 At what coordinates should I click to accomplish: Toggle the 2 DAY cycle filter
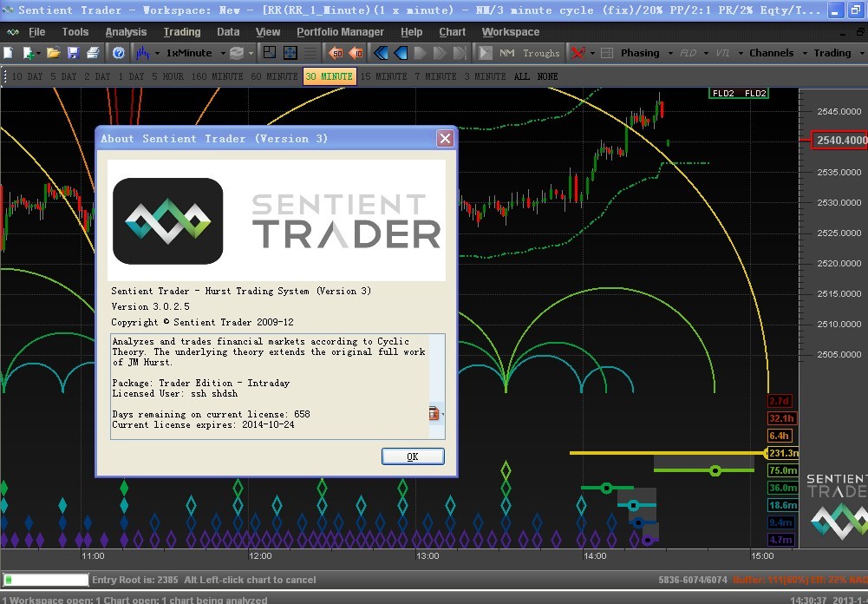(97, 76)
